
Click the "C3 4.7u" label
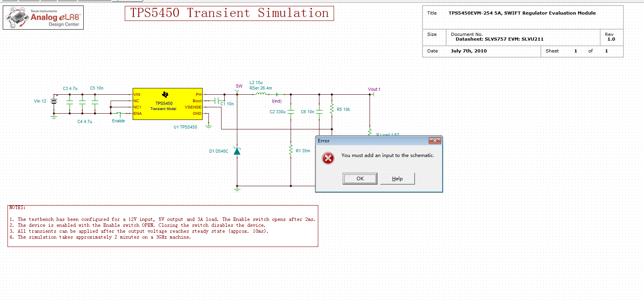pyautogui.click(x=70, y=88)
